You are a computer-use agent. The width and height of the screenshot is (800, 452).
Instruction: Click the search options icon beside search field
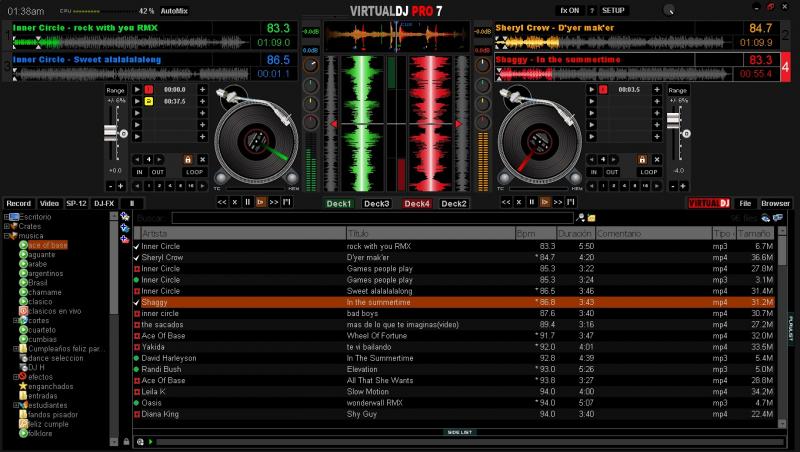click(x=581, y=218)
